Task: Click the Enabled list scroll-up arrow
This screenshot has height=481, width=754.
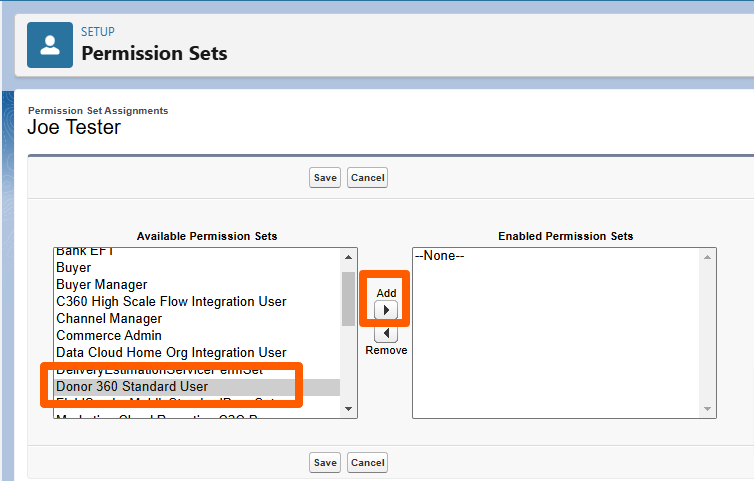Action: pos(707,257)
